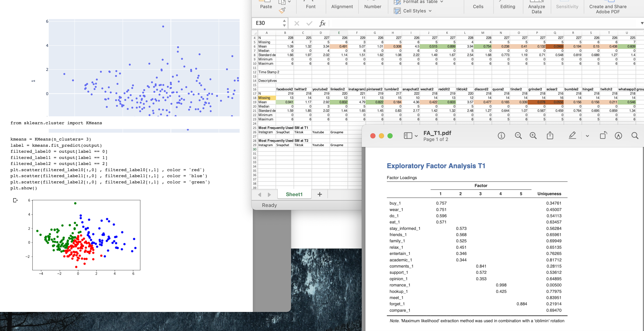This screenshot has width=644, height=331.
Task: Open the highlight color dropdown chevron
Action: (587, 136)
